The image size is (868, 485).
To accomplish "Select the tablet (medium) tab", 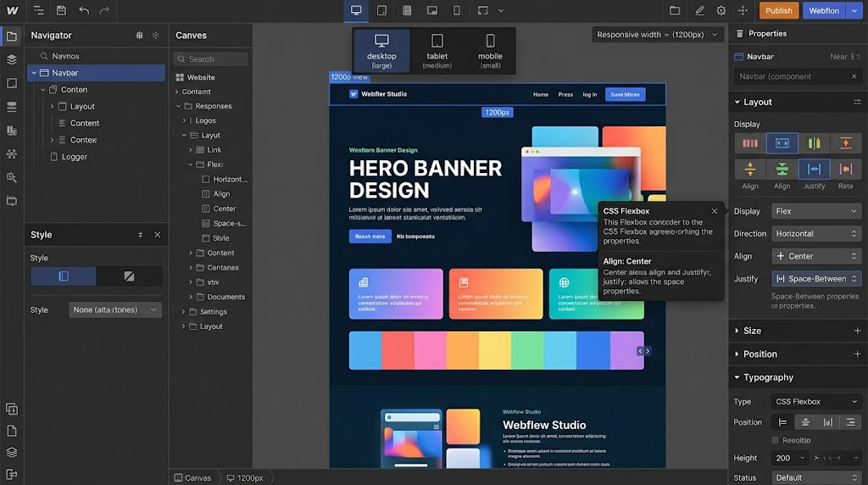I will (437, 51).
